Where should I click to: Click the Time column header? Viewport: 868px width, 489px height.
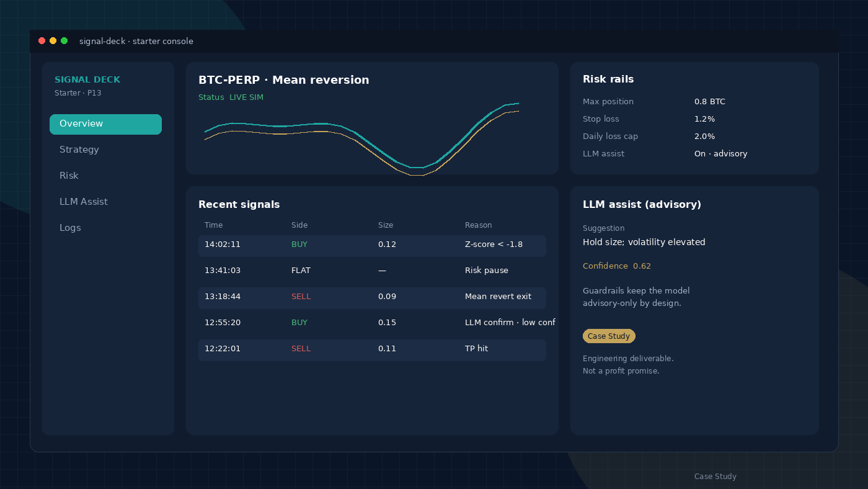[213, 225]
